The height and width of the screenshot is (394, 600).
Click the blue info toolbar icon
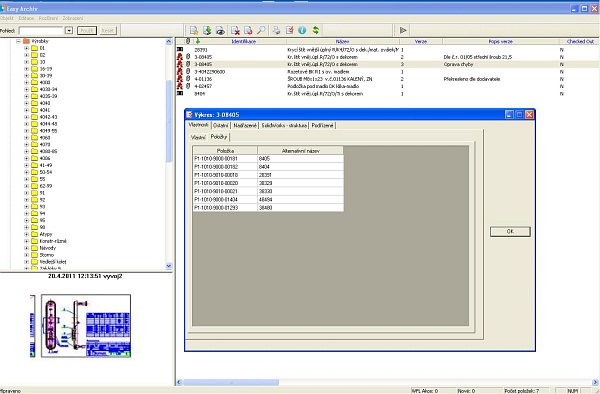pos(302,30)
